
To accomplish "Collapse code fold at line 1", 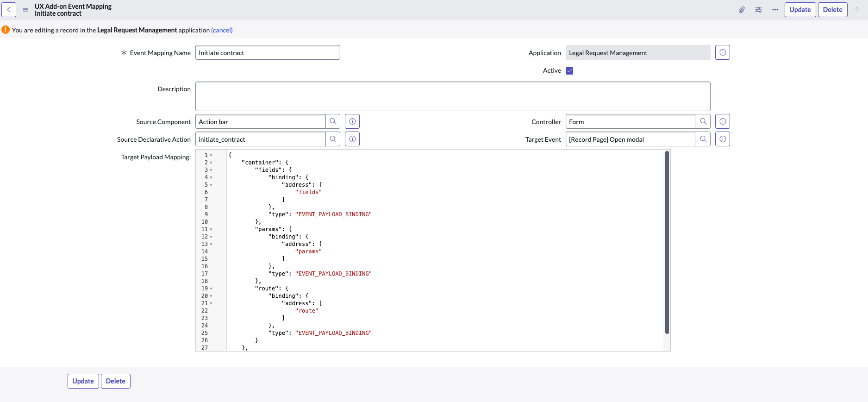I will [211, 155].
